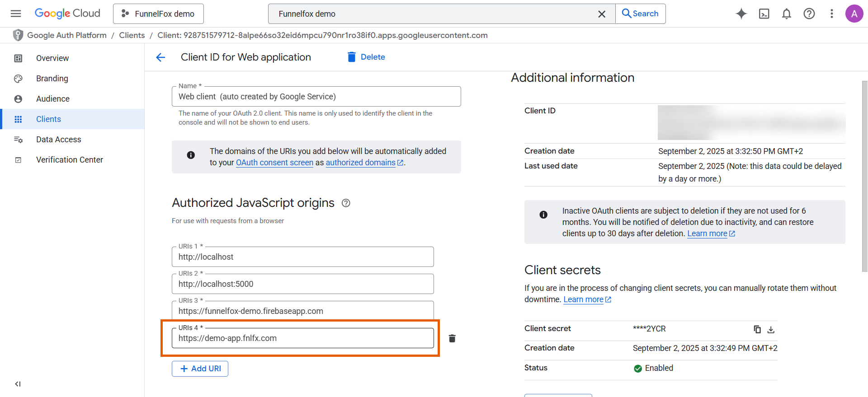Add a new URI
868x397 pixels.
pyautogui.click(x=200, y=369)
